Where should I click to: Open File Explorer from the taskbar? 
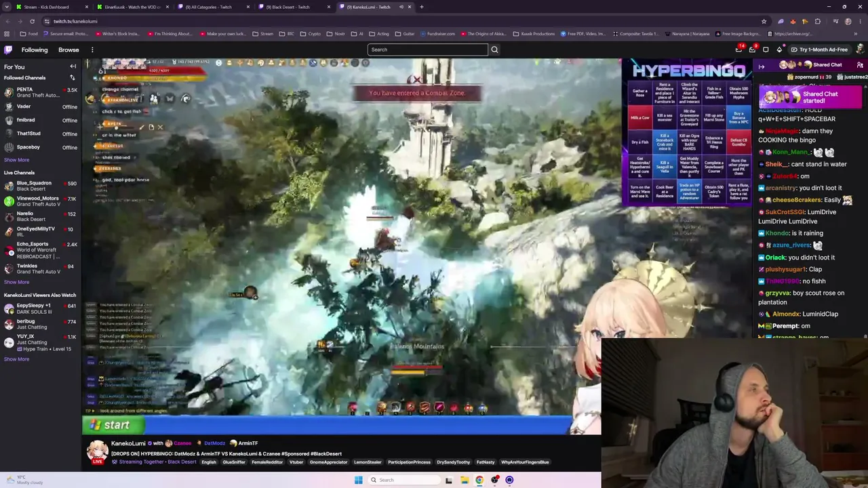point(464,480)
